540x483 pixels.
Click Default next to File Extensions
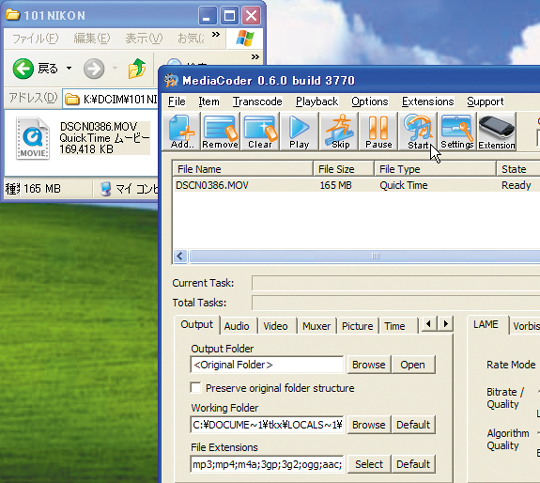pyautogui.click(x=413, y=464)
